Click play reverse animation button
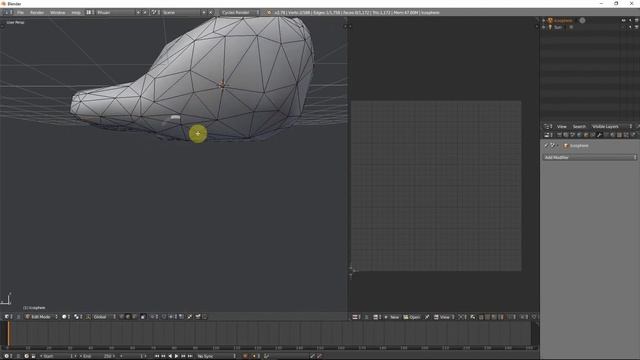This screenshot has height=360, width=640. [x=170, y=356]
